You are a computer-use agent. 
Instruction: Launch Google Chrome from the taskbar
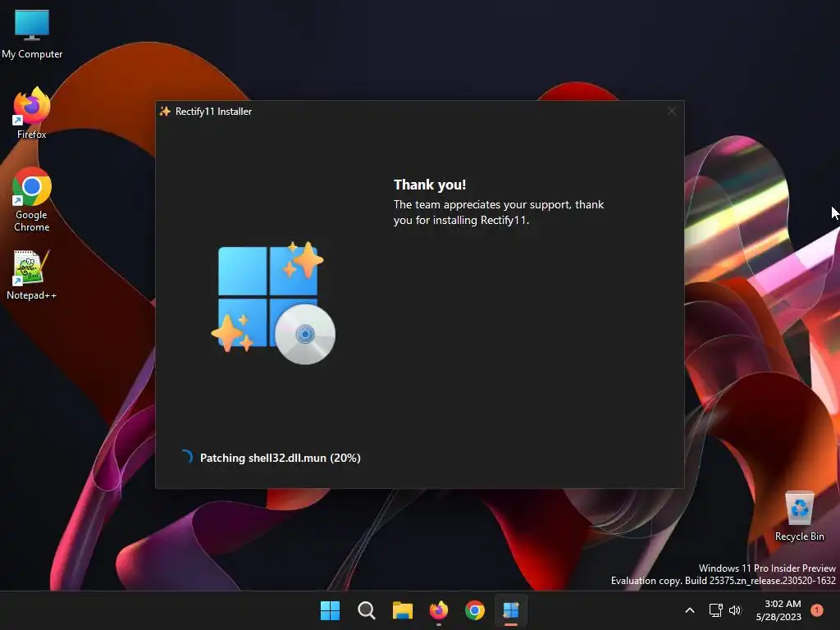475,610
